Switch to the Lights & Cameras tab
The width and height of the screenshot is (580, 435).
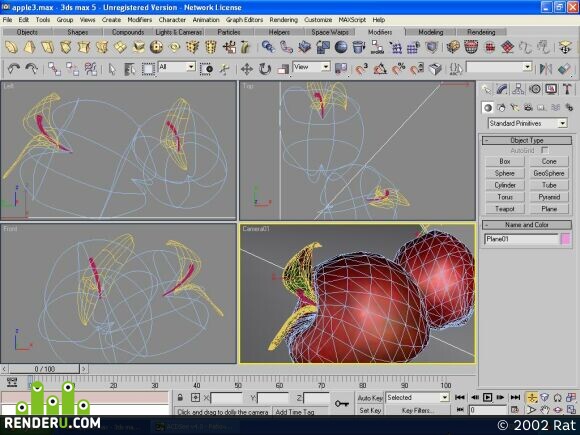pyautogui.click(x=179, y=32)
